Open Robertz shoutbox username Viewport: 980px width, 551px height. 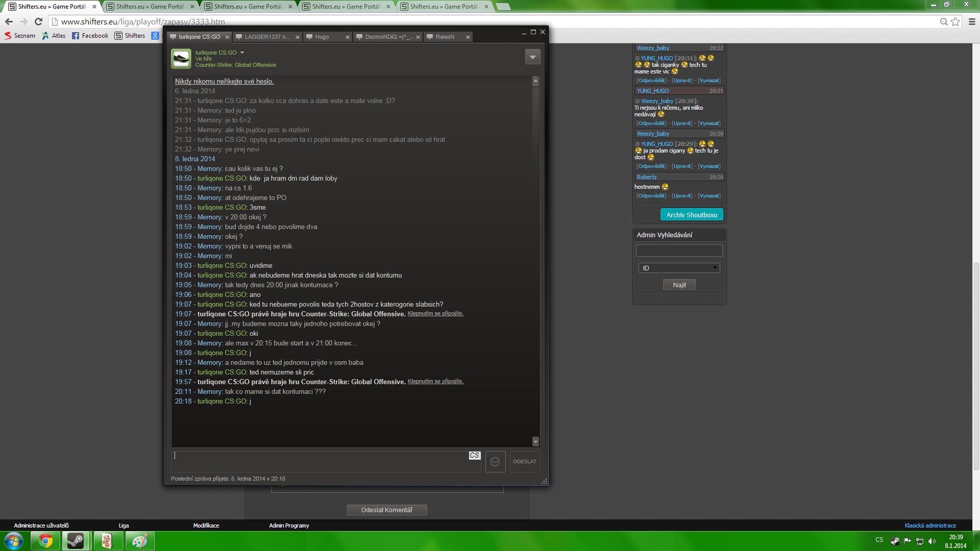[x=647, y=177]
